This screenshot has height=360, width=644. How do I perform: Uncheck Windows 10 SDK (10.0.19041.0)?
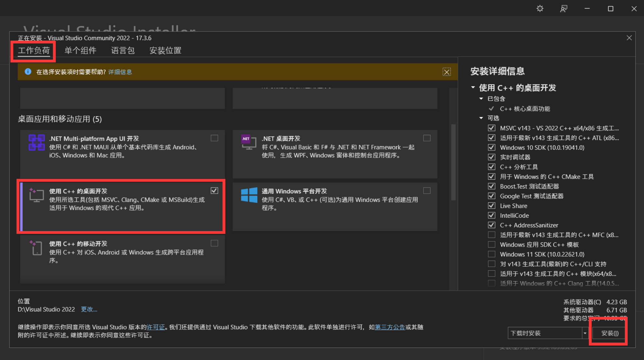(491, 148)
